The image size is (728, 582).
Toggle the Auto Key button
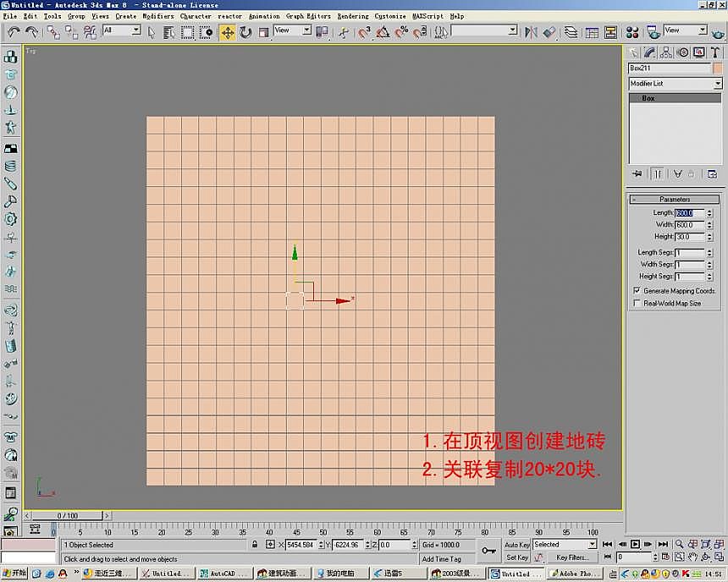[516, 545]
